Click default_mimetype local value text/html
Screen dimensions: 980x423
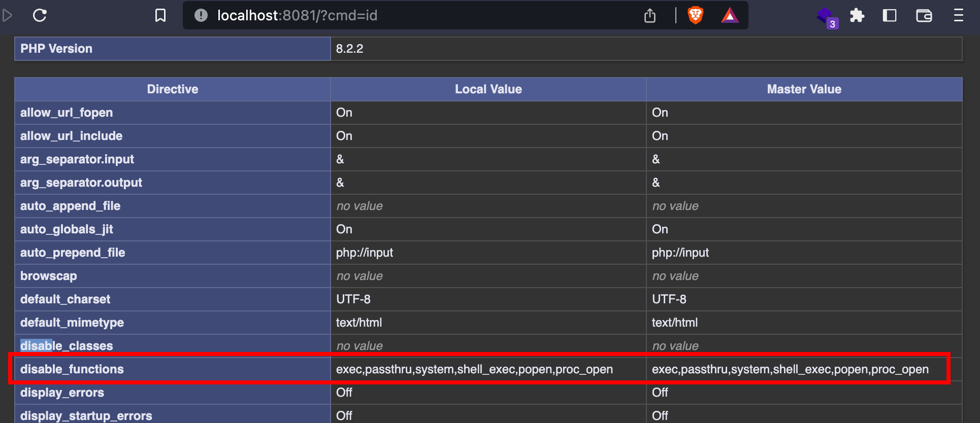tap(359, 323)
